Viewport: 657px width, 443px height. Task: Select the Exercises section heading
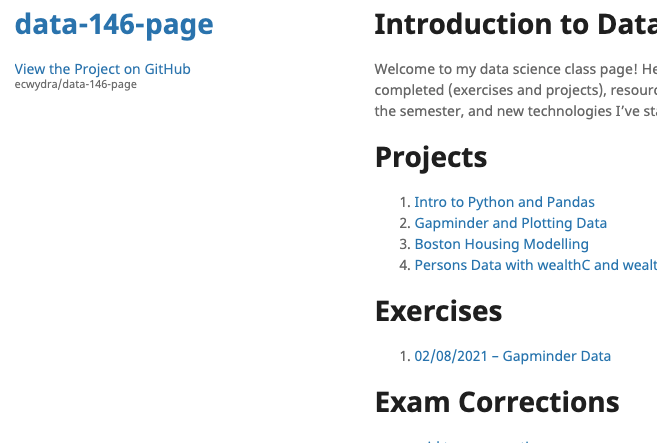(x=438, y=311)
